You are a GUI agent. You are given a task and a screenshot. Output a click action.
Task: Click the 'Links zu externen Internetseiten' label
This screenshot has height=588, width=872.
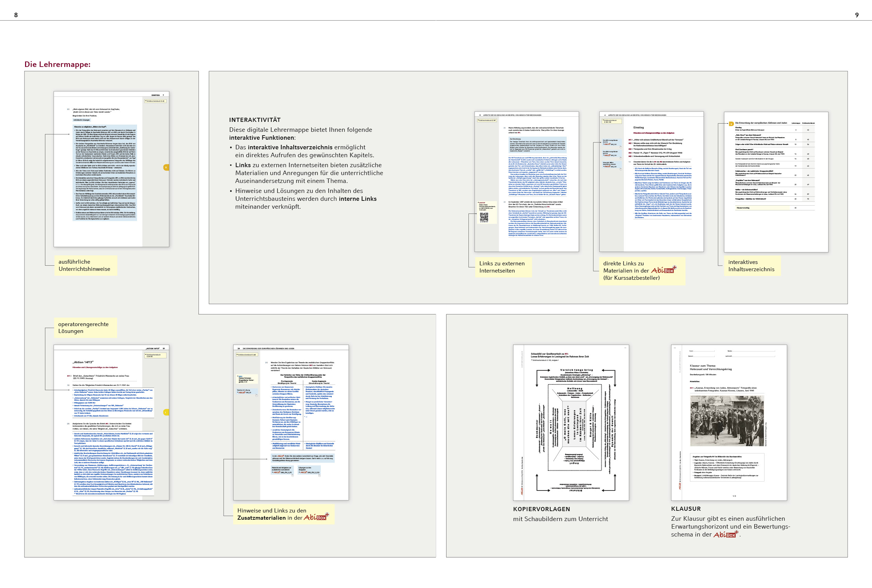tap(502, 267)
